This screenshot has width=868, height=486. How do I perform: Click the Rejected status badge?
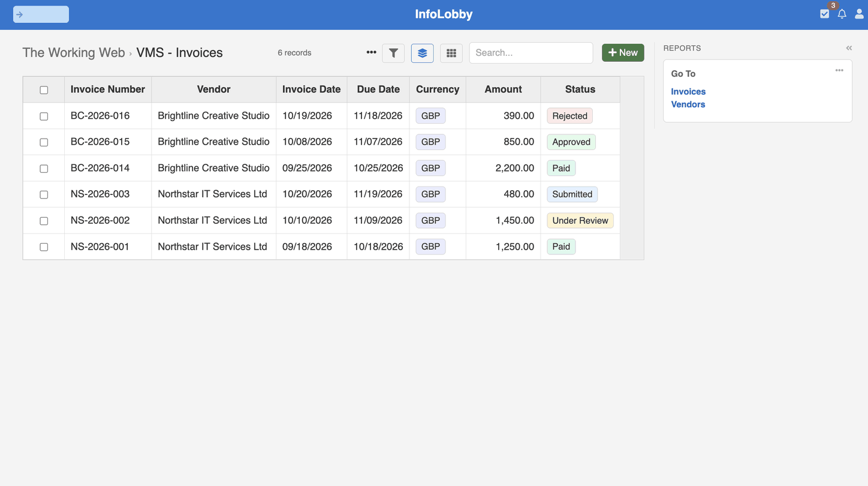(x=569, y=116)
